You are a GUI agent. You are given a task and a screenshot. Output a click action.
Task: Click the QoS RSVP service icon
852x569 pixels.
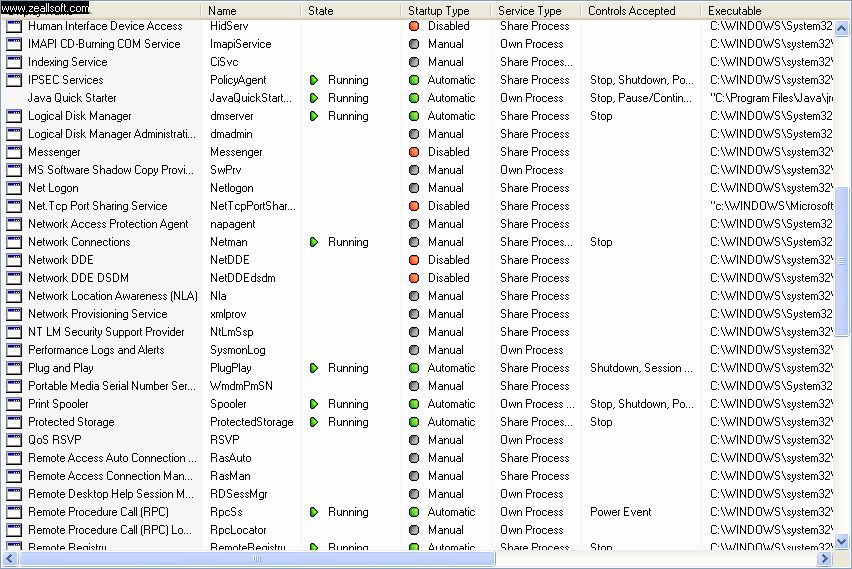pyautogui.click(x=14, y=440)
